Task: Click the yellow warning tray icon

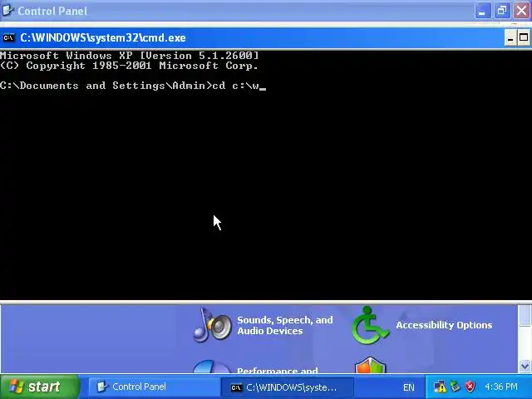Action: coord(440,387)
